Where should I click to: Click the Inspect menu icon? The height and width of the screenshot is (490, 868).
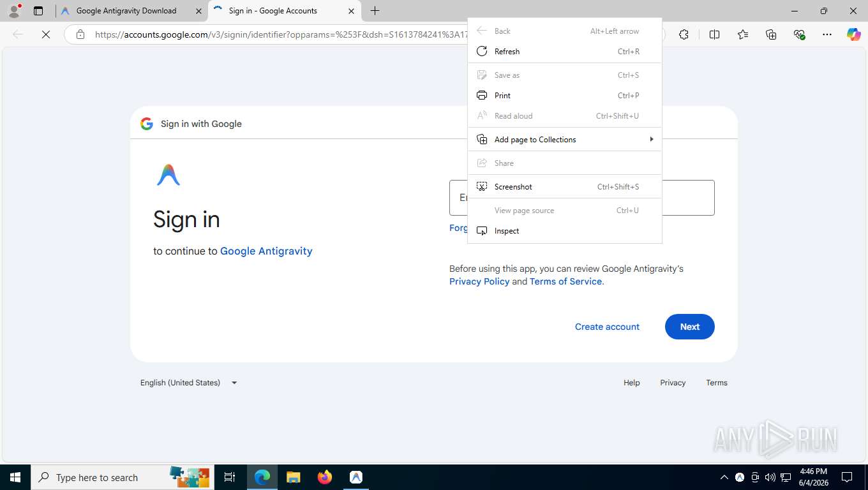(x=482, y=230)
